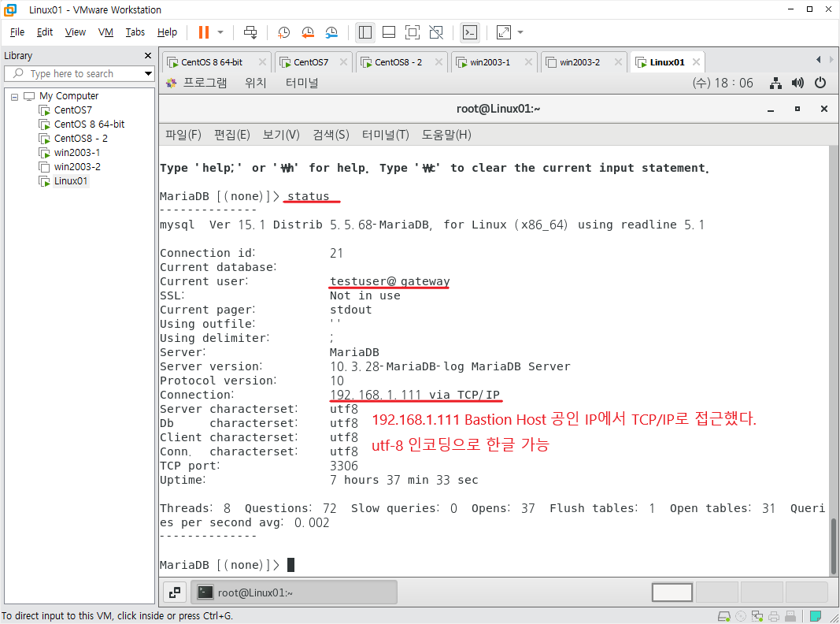Viewport: 840px width, 624px height.
Task: Click the stretch guest display icon
Action: coord(504,32)
